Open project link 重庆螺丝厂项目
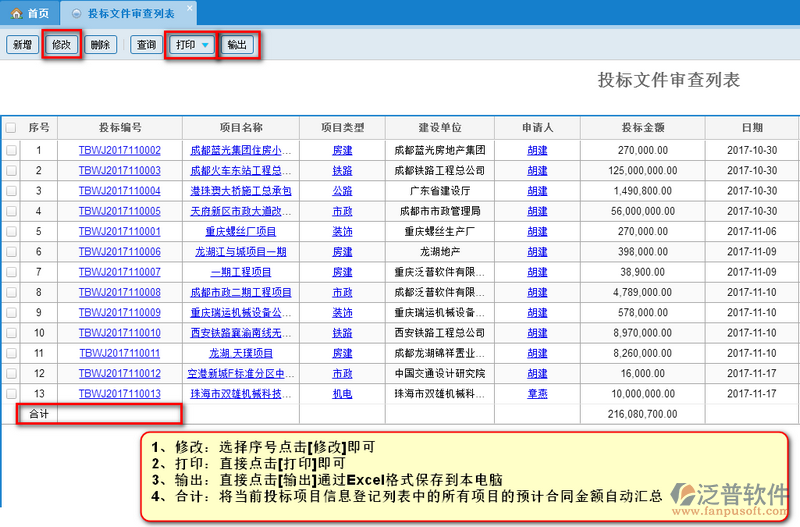This screenshot has height=527, width=800. click(240, 231)
